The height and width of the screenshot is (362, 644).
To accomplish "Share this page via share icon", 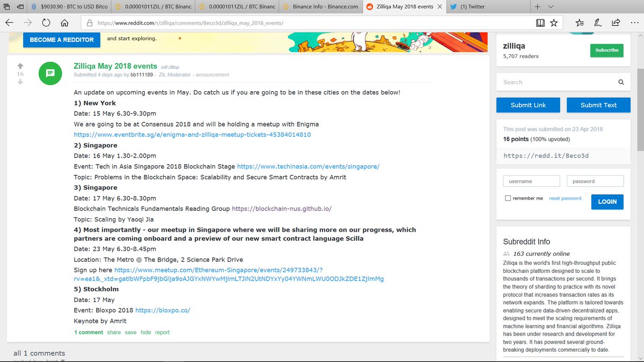I will click(x=616, y=23).
